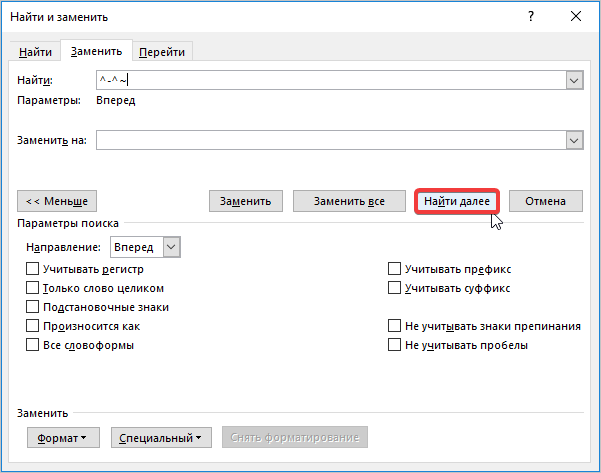Viewport: 601px width, 473px height.
Task: Expand the Найти field history dropdown
Action: 574,81
